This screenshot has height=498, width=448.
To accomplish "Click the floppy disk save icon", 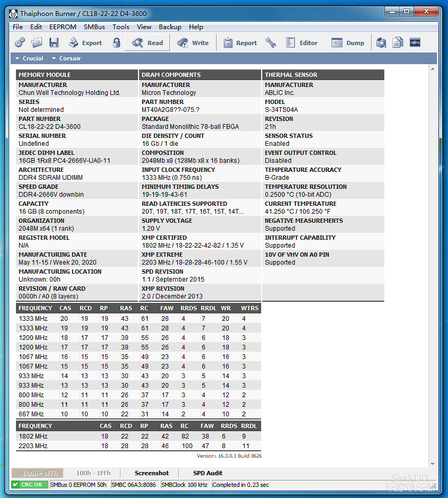I will click(54, 42).
